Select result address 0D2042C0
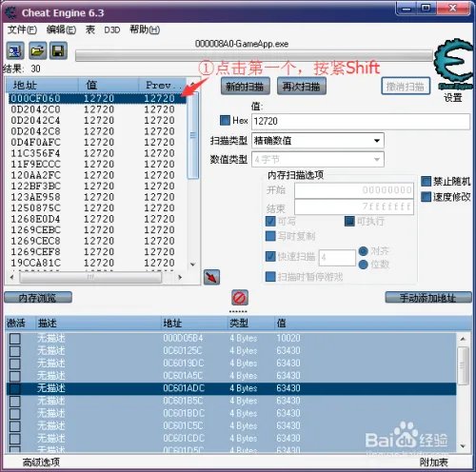 [x=97, y=109]
